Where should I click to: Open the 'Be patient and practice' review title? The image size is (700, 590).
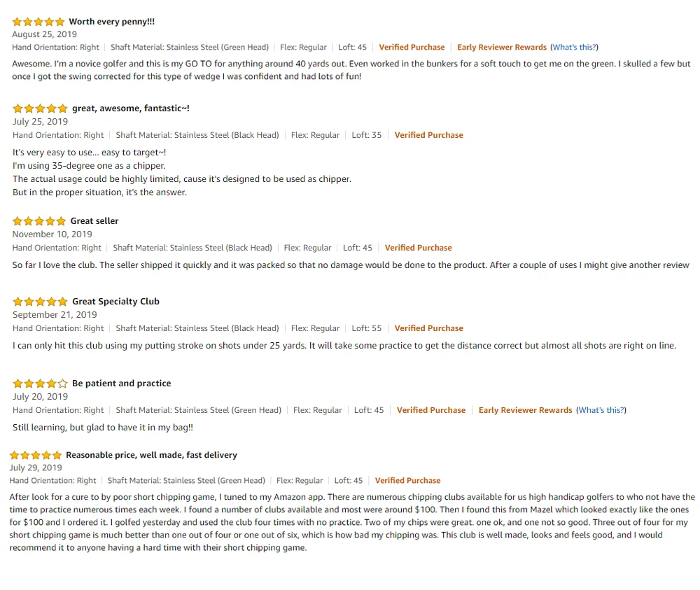121,384
